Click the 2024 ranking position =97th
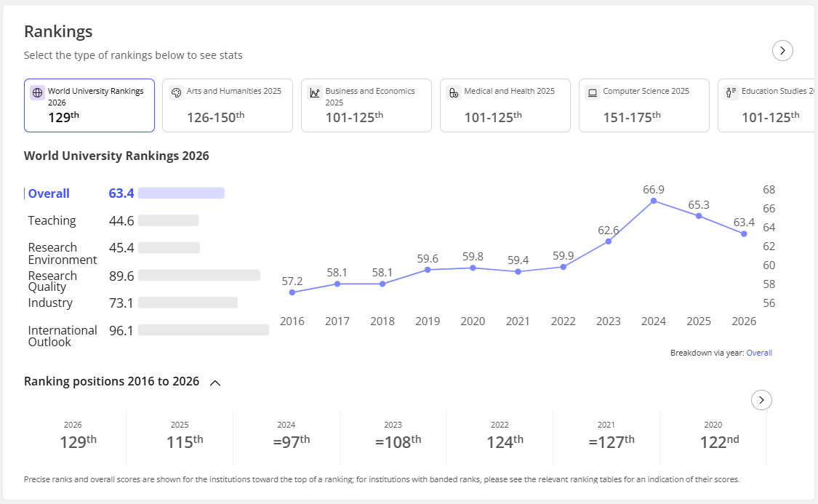 pos(292,441)
